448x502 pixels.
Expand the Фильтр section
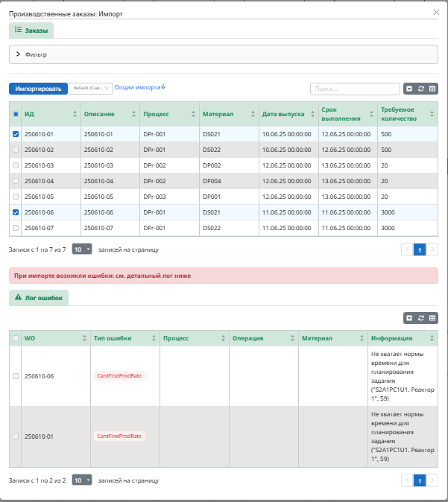pos(18,54)
